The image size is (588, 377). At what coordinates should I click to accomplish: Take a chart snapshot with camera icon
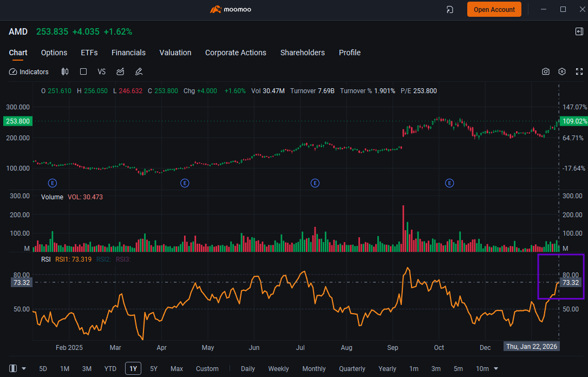tap(546, 71)
